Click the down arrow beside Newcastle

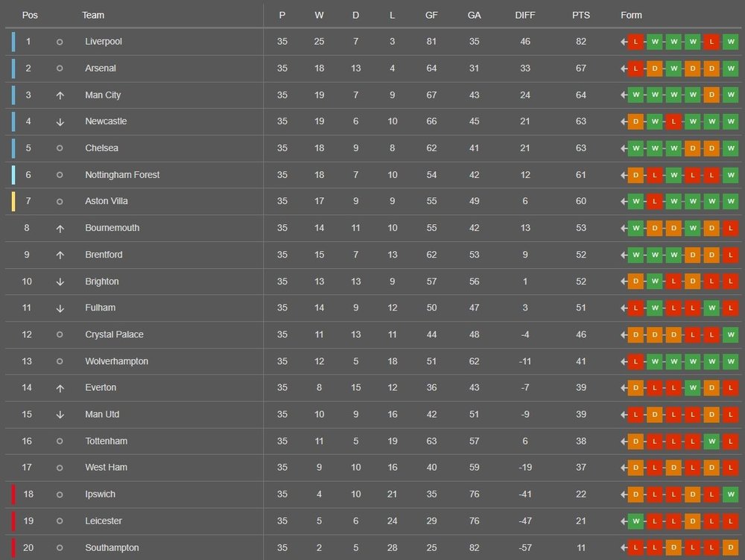60,122
